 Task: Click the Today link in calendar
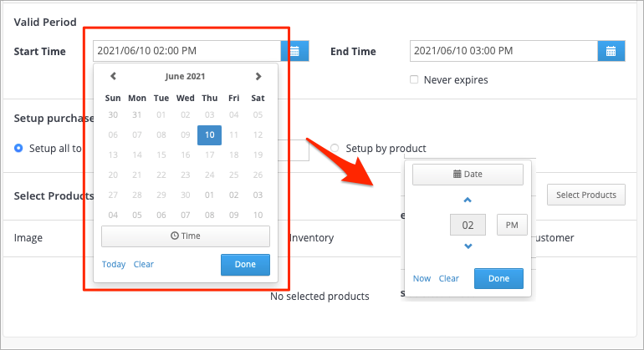click(x=114, y=264)
